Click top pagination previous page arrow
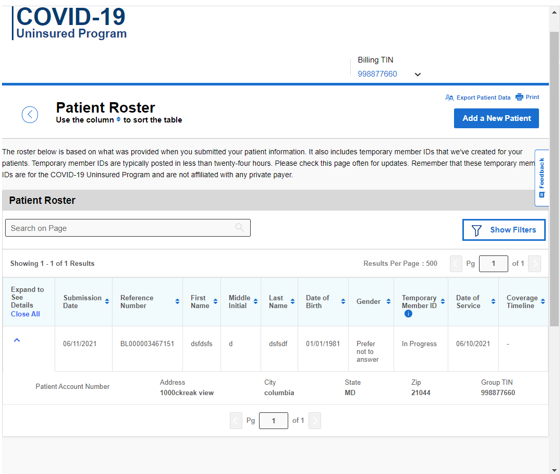The image size is (560, 474). click(x=456, y=264)
